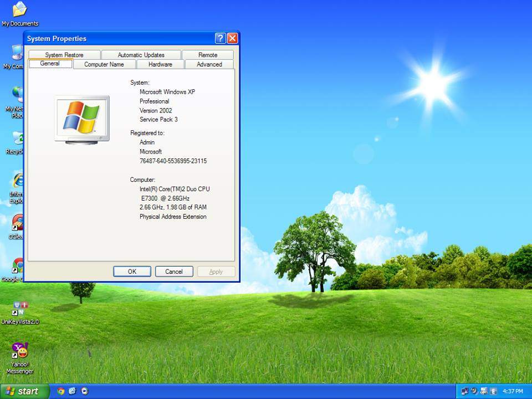Open the Remote tab
Viewport: 532px width, 399px height.
coord(208,55)
